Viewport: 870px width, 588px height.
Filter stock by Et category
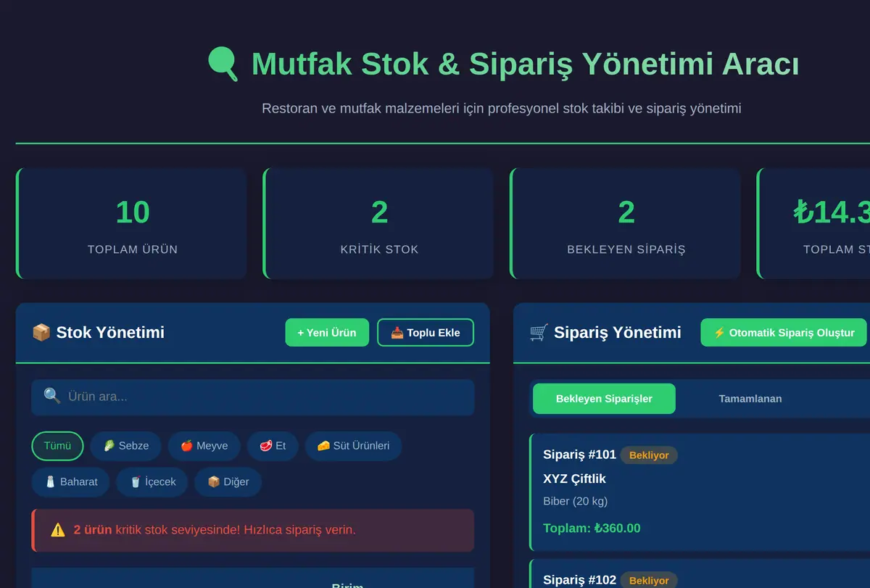coord(273,446)
